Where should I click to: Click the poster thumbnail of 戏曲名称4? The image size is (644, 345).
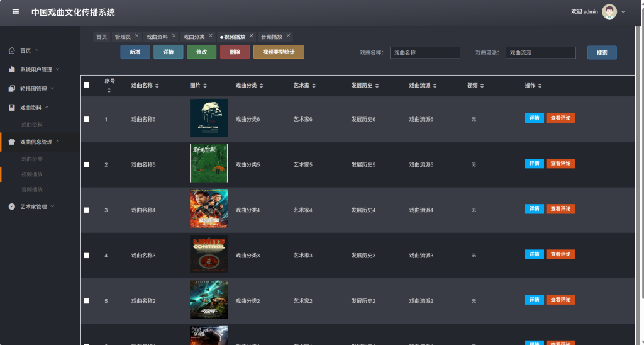[209, 208]
